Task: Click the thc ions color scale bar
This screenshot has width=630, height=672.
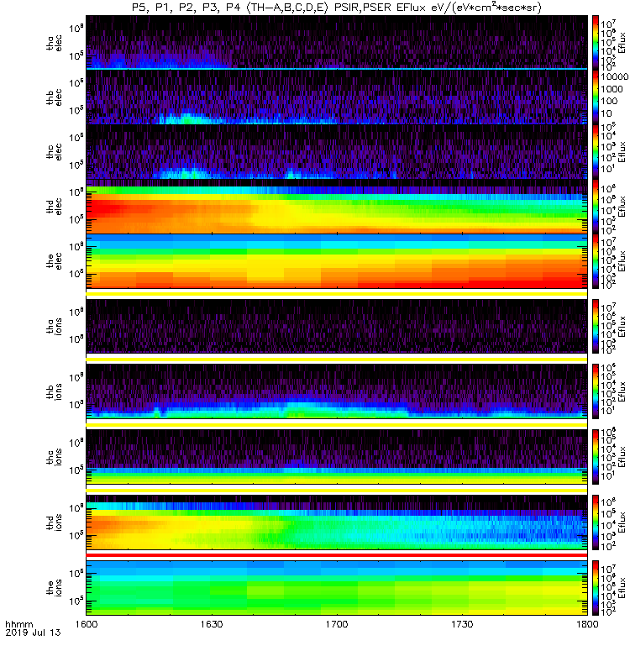Action: tap(596, 457)
